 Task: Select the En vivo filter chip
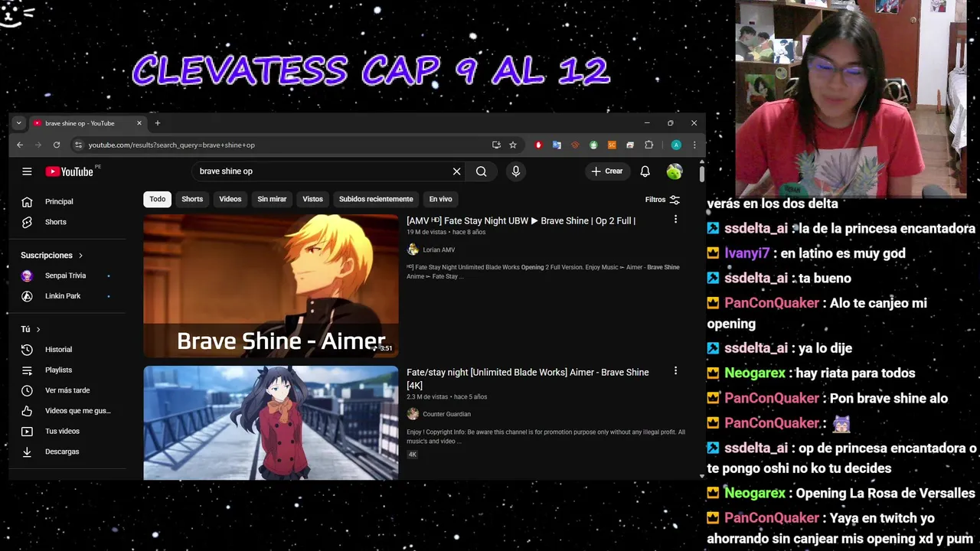(440, 199)
